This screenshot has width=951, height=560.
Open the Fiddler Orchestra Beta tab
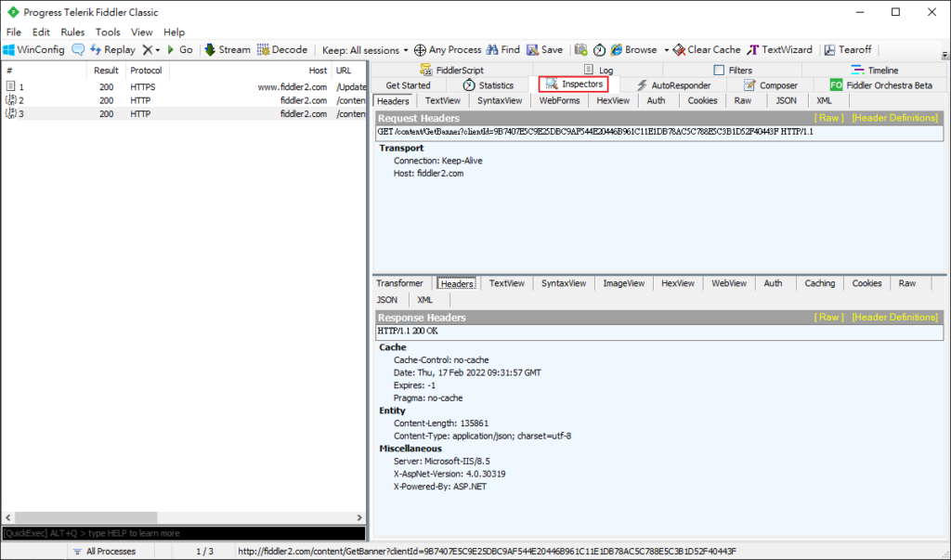point(880,85)
